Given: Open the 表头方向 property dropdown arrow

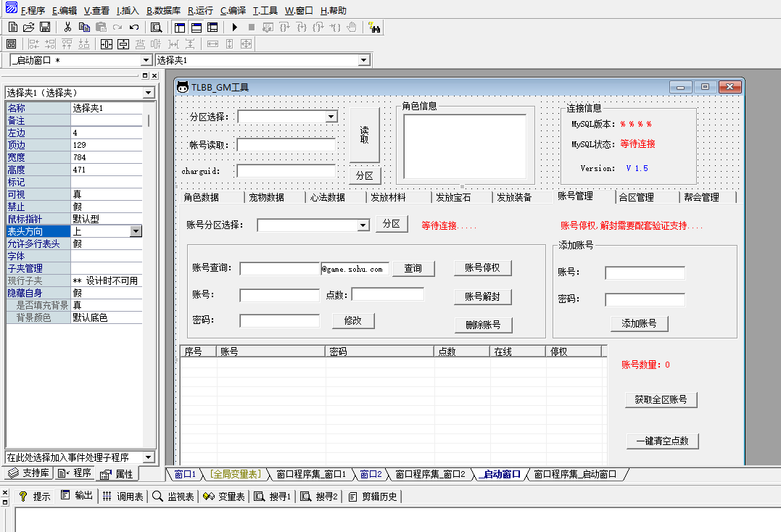Looking at the screenshot, I should 136,231.
